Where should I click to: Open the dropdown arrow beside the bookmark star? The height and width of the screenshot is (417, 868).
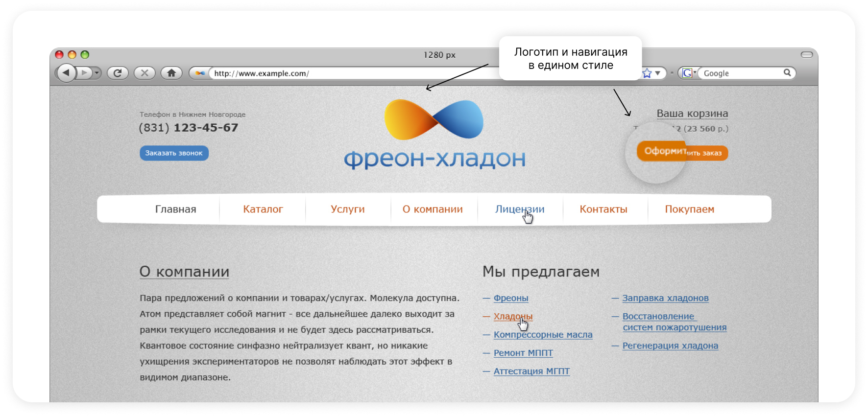(x=658, y=73)
